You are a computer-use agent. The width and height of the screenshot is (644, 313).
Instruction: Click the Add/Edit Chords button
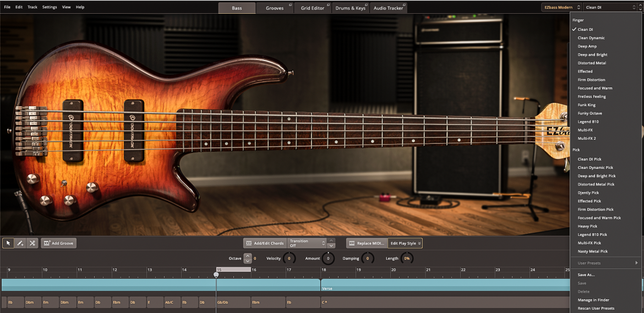tap(265, 243)
